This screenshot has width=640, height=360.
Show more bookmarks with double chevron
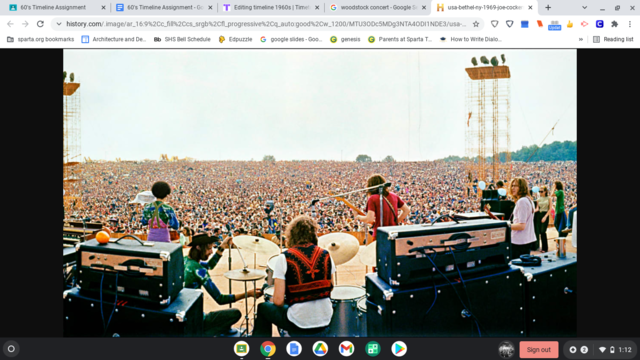[581, 39]
